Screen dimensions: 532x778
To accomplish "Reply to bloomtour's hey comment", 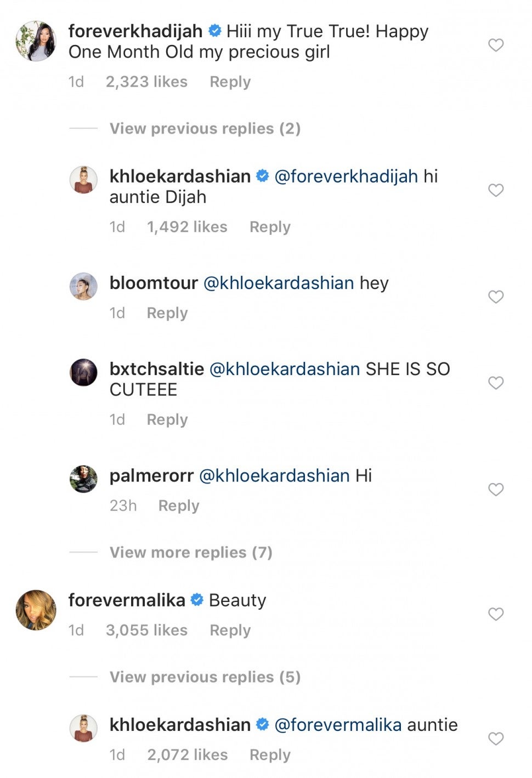I will point(167,313).
